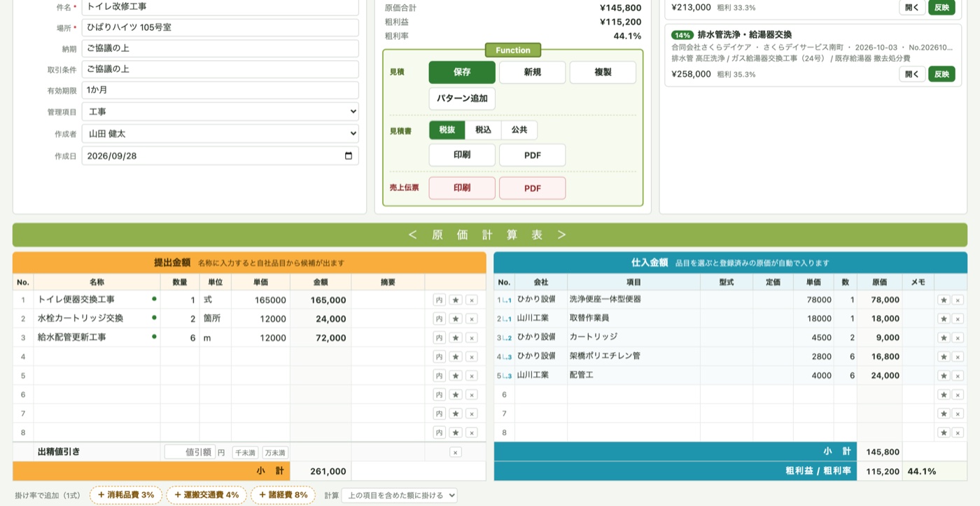Export 売上伝票 as PDF

tap(533, 188)
